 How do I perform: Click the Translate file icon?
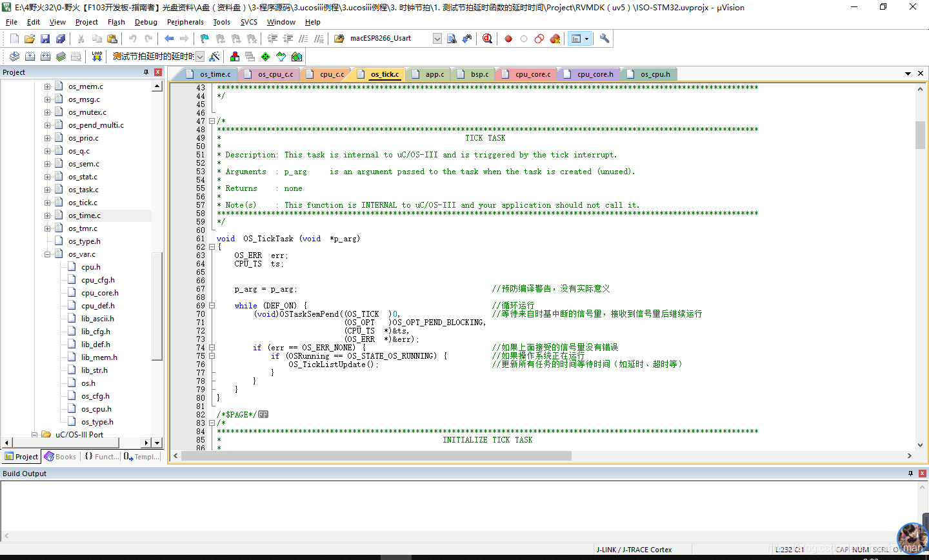[14, 57]
